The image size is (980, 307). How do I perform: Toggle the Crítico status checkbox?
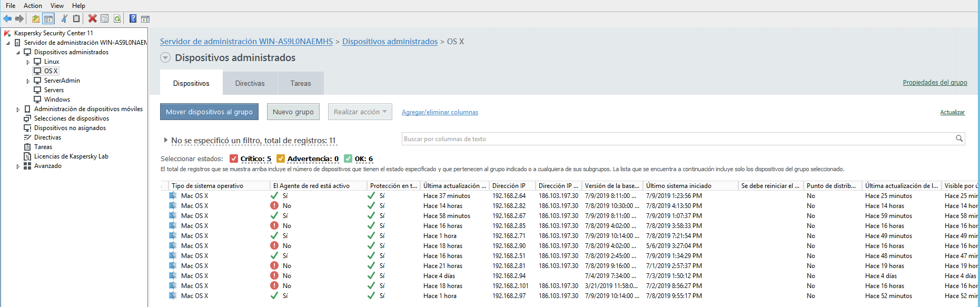pos(234,159)
